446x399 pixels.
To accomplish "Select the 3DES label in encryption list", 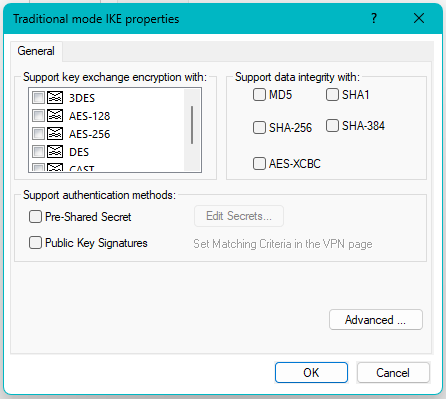I will click(82, 98).
